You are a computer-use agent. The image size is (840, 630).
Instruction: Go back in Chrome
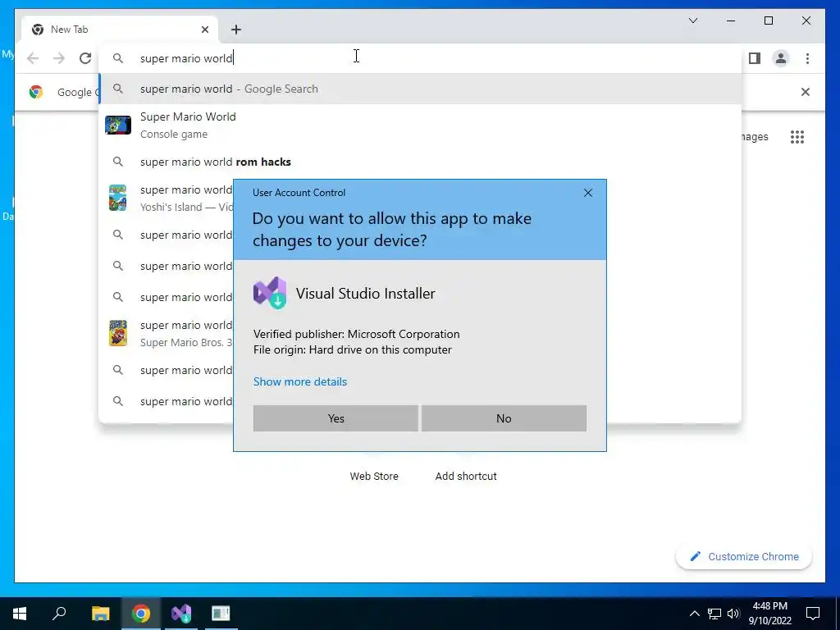[x=33, y=58]
